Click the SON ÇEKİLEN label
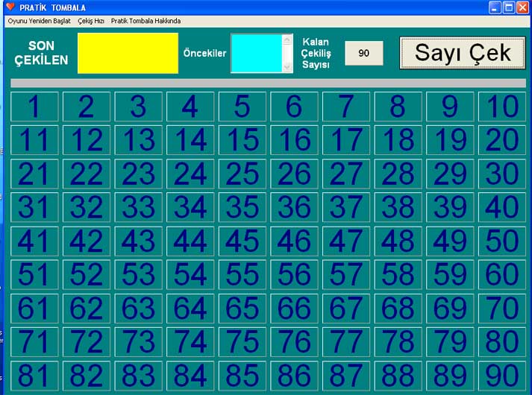 41,53
